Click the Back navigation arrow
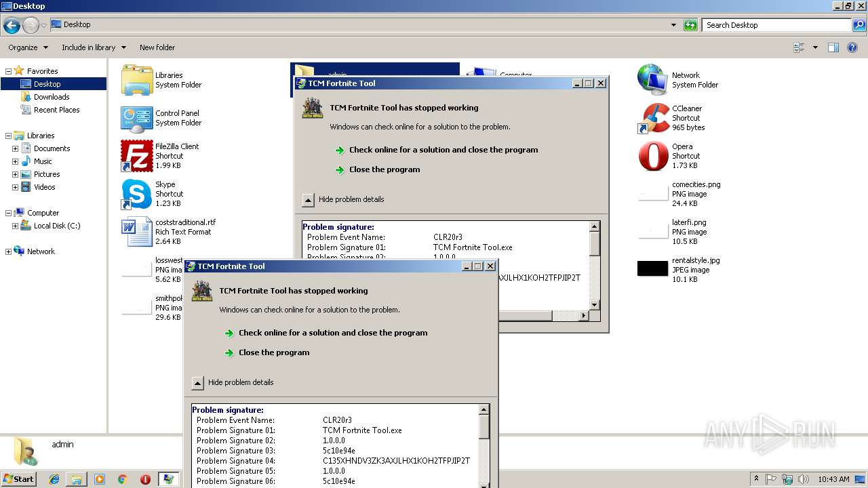868x488 pixels. pyautogui.click(x=12, y=26)
